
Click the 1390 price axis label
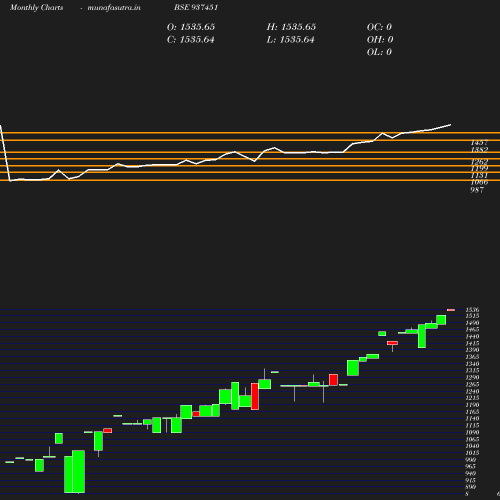[x=472, y=350]
